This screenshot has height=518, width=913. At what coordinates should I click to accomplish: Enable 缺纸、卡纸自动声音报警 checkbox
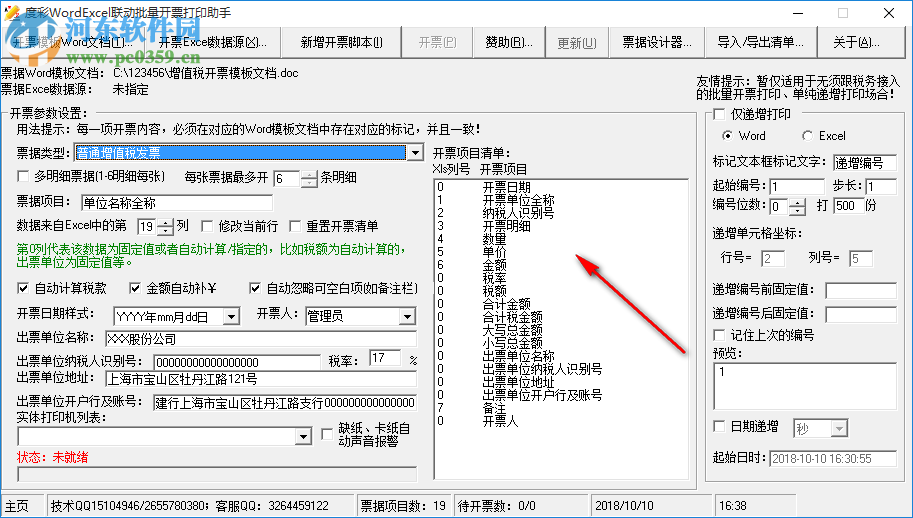pyautogui.click(x=327, y=434)
